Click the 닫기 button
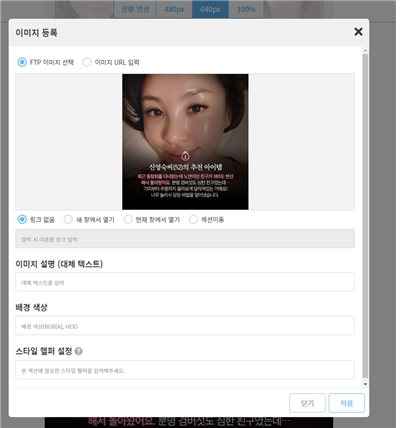The image size is (400, 428). pos(307,403)
